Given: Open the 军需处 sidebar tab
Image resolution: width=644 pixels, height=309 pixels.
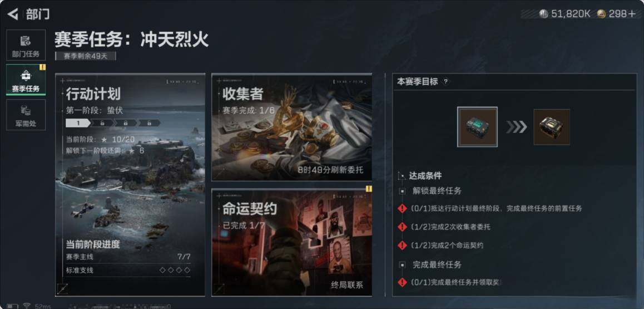Looking at the screenshot, I should point(26,115).
